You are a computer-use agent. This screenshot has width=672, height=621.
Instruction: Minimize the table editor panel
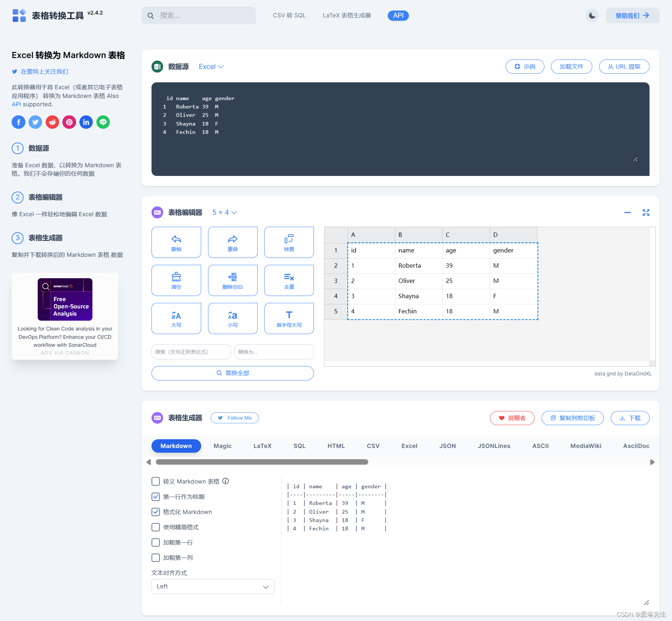click(627, 213)
